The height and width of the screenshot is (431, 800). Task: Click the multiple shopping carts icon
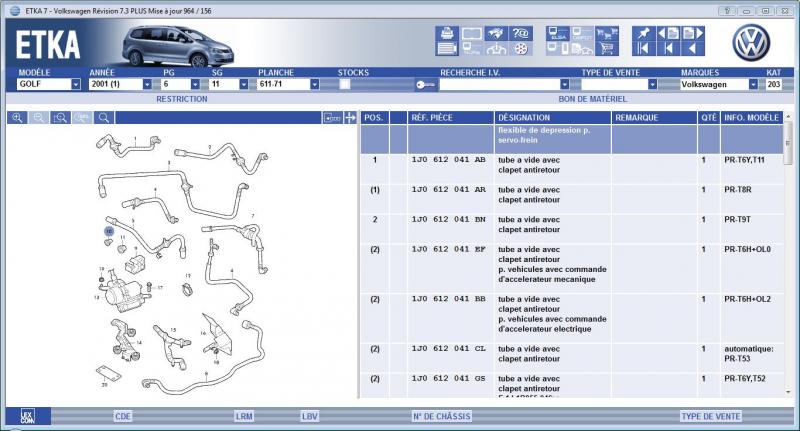[607, 33]
